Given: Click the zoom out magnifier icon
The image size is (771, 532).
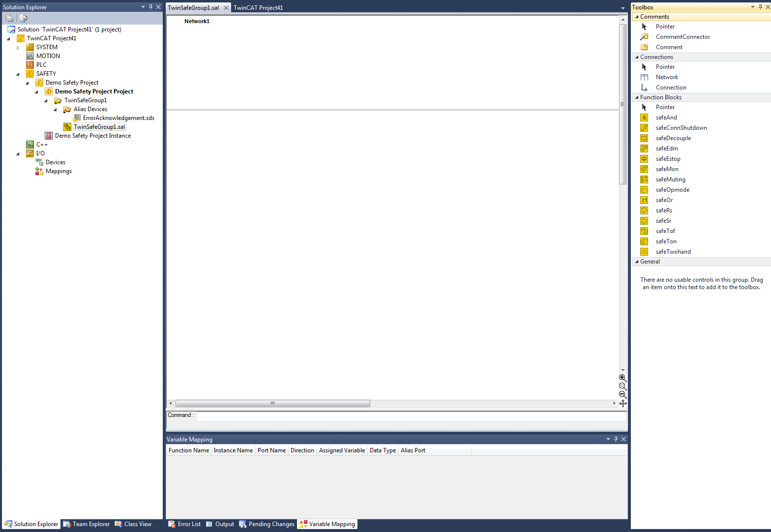Looking at the screenshot, I should point(623,395).
